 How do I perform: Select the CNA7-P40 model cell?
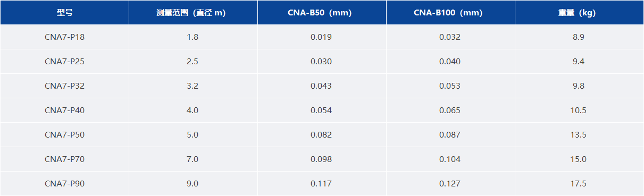point(64,110)
